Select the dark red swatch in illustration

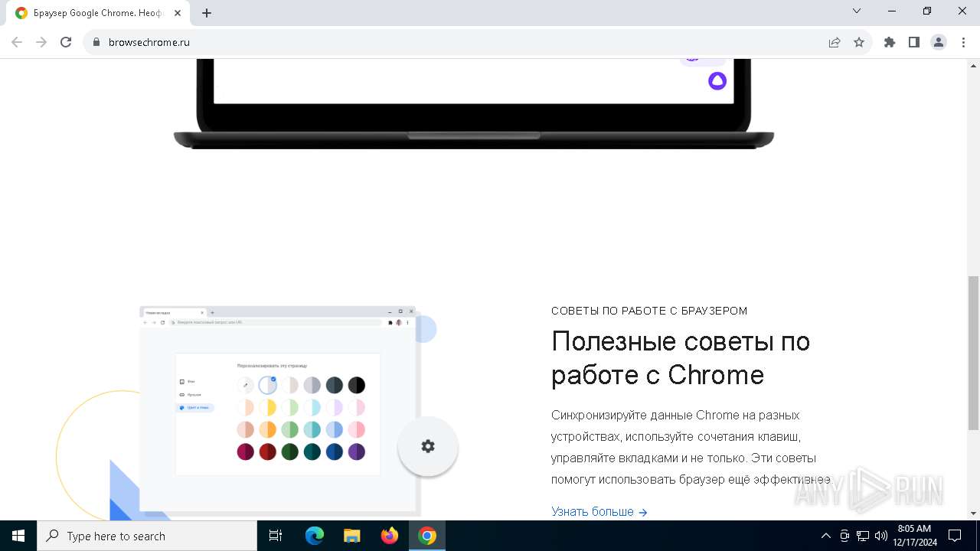(x=267, y=452)
